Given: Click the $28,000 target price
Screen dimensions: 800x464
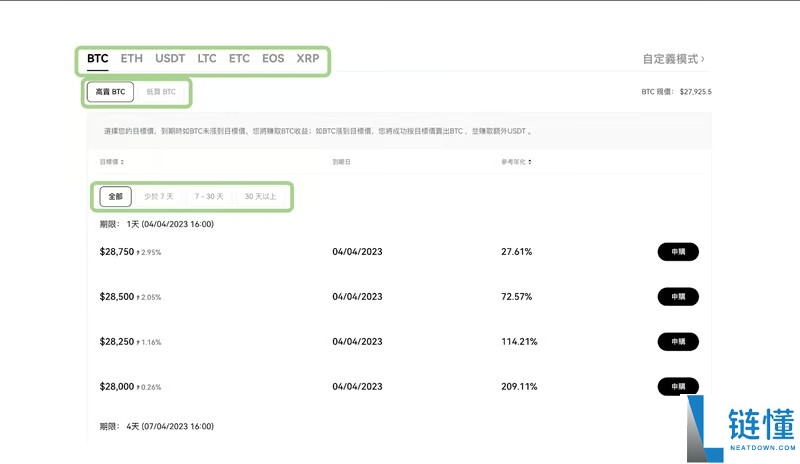Looking at the screenshot, I should pos(117,386).
